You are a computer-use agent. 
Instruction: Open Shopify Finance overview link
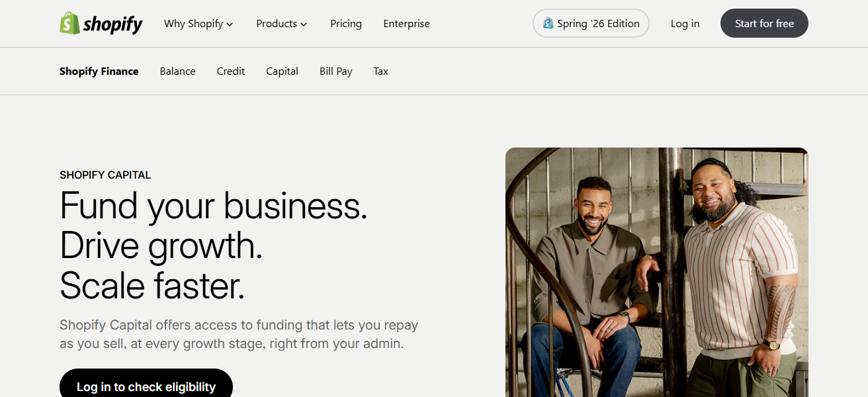pyautogui.click(x=99, y=71)
